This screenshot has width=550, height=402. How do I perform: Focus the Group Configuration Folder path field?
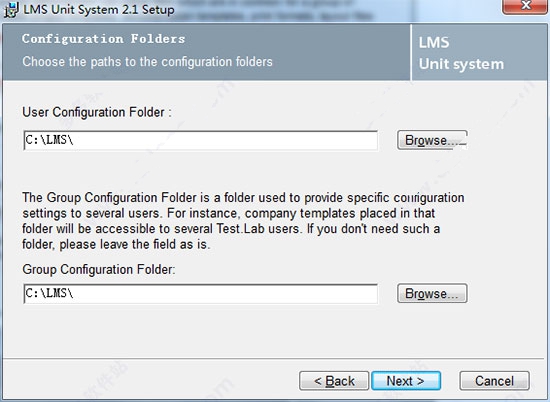pos(201,294)
